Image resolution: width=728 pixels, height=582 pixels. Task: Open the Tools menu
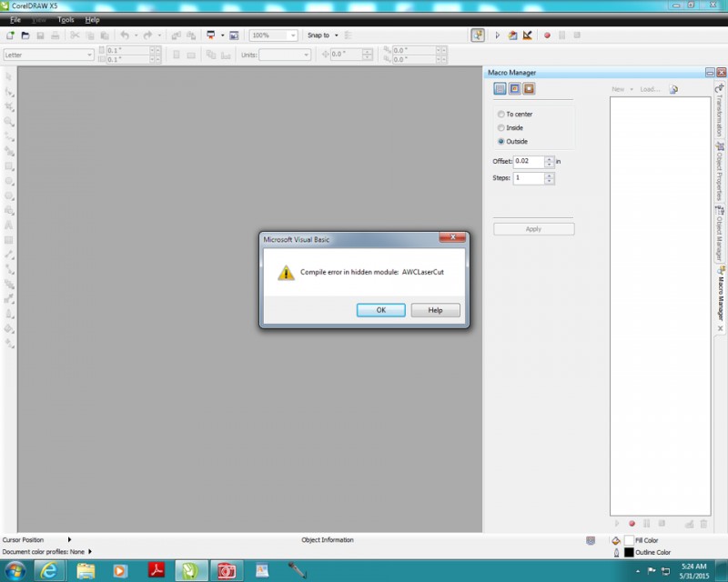point(66,19)
